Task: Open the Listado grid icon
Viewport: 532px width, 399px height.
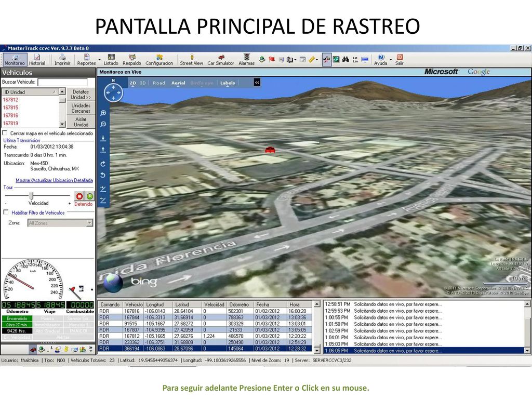Action: 111,59
